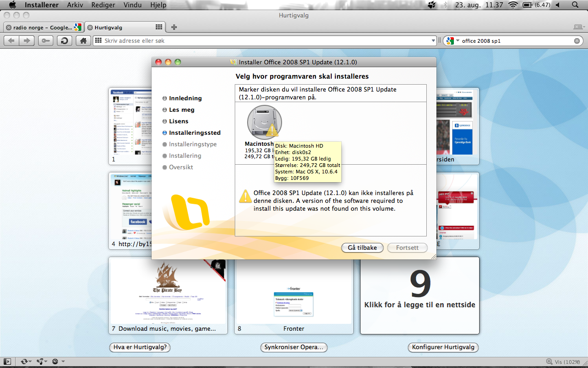Open the Opera Link sync icon dropdown
Viewport: 588px width, 368px height.
(x=26, y=362)
